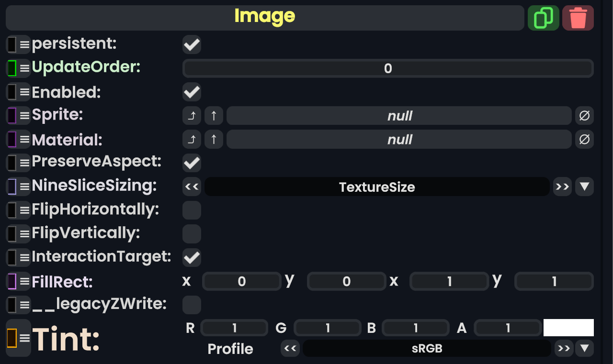Click the white Tint color swatch
The width and height of the screenshot is (613, 364).
coord(568,328)
